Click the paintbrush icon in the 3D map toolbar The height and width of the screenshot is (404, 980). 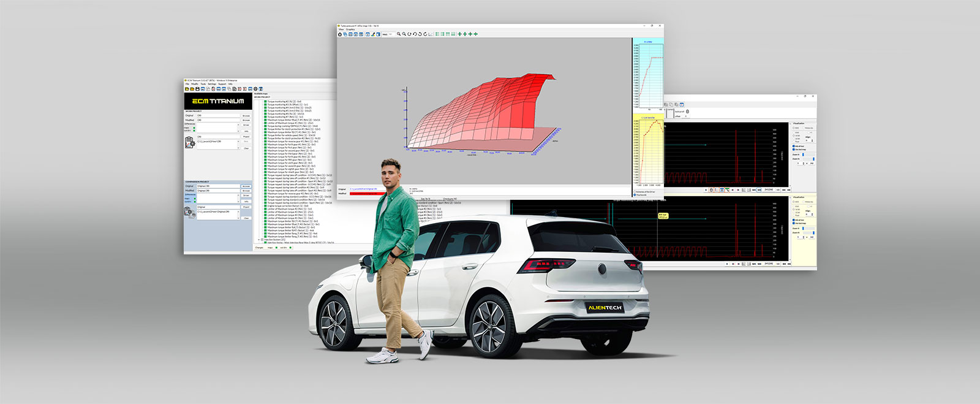tap(372, 34)
